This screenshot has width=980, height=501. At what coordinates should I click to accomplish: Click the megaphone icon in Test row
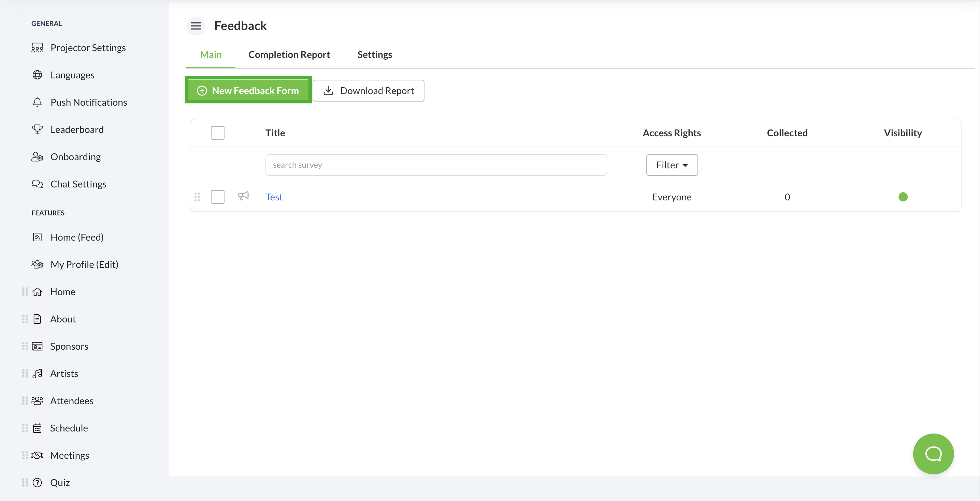pyautogui.click(x=244, y=196)
